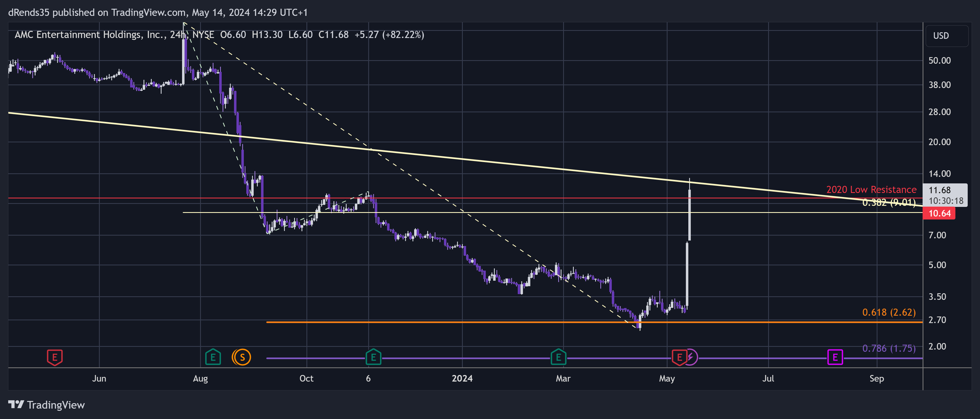The image size is (980, 419).
Task: Click the Jun time axis label
Action: tap(99, 378)
